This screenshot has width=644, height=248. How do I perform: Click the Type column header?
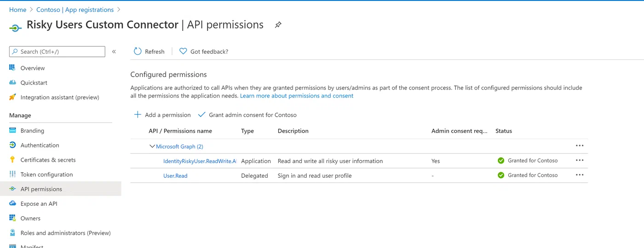(247, 131)
